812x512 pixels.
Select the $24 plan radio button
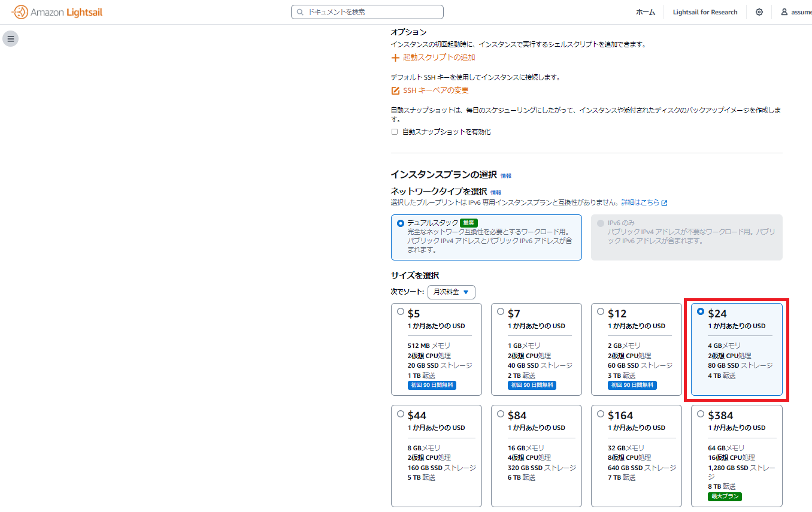point(701,311)
